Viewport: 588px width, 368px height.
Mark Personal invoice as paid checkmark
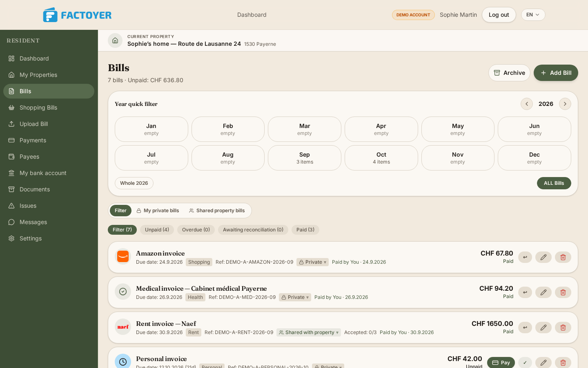(x=525, y=363)
